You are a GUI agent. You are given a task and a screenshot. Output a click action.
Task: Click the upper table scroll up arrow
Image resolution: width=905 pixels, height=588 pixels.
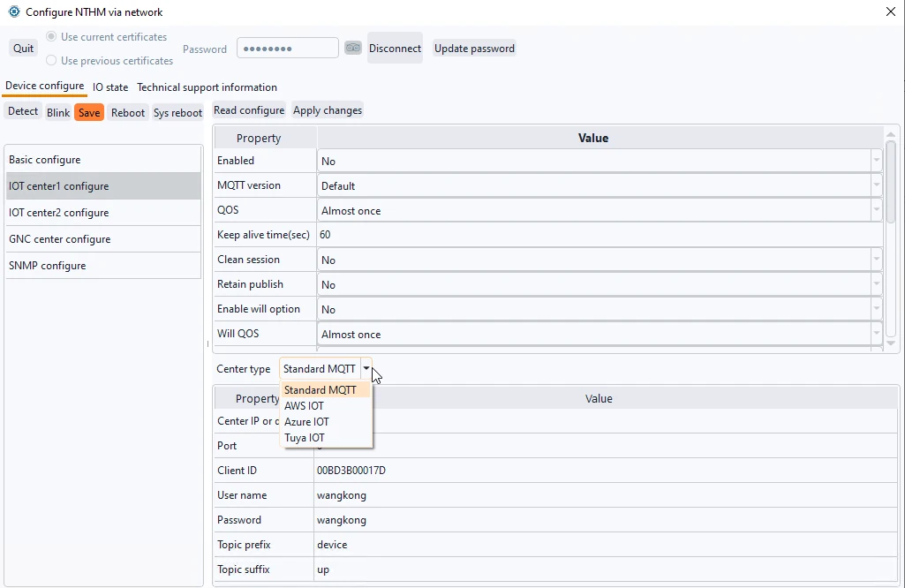(x=891, y=134)
